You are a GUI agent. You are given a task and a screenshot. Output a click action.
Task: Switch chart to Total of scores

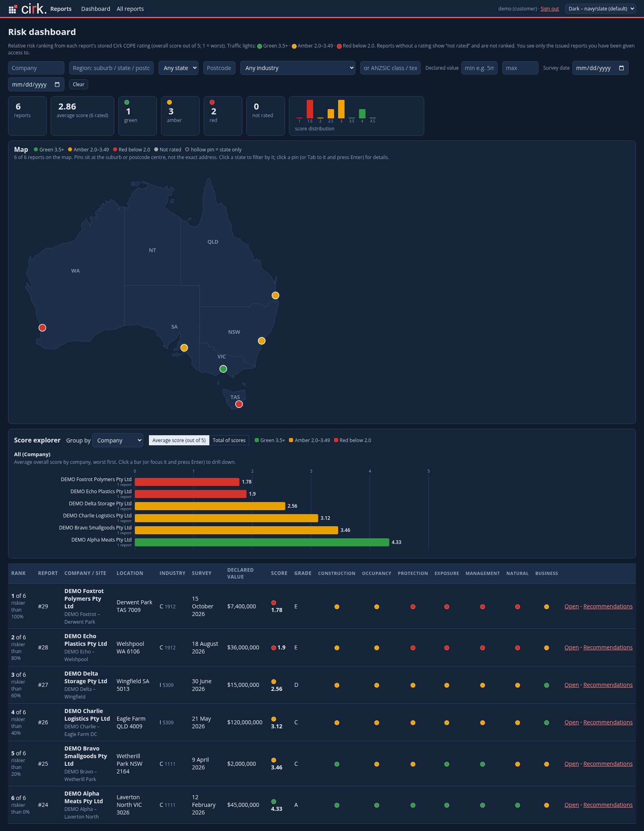[229, 440]
